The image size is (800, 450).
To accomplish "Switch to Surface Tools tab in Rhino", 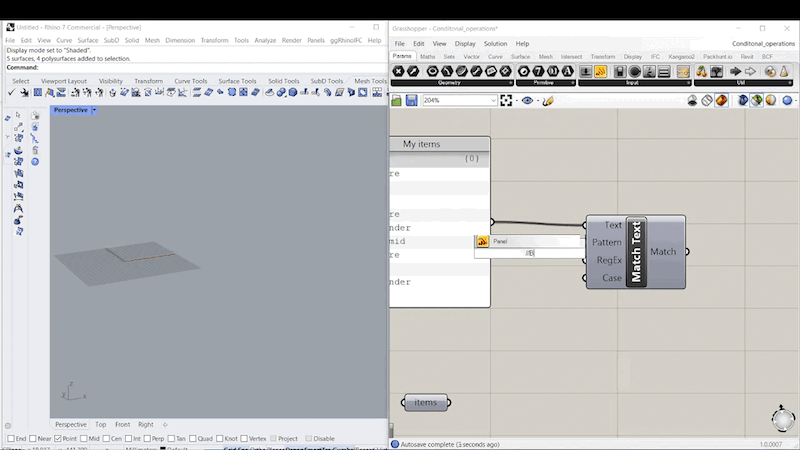I will [237, 81].
